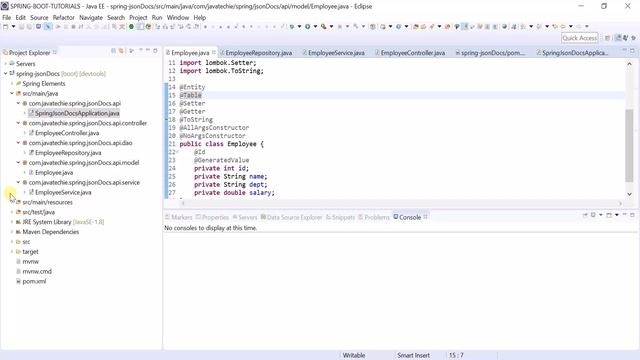Screen dimensions: 640x360
Task: Click the Open Type toolbar icon
Action: tap(416, 27)
